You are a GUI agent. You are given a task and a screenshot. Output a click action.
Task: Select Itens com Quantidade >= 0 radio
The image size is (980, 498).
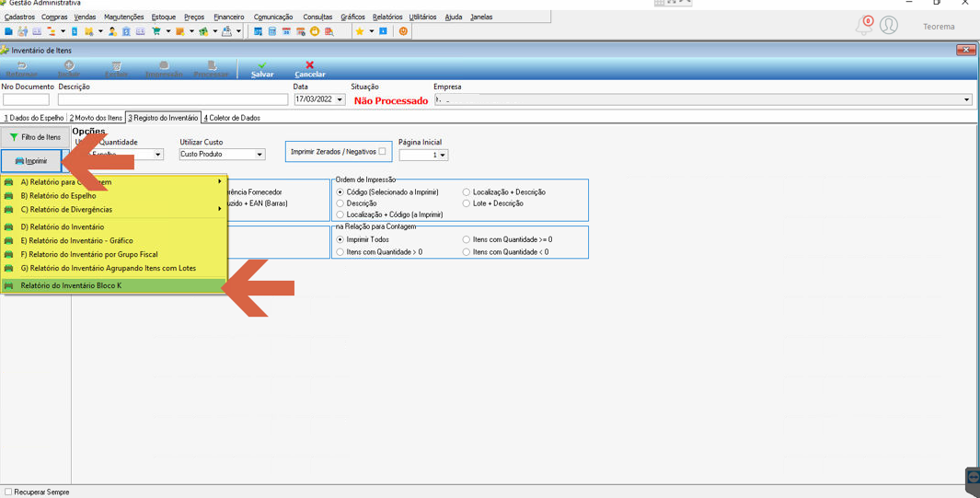coord(467,239)
